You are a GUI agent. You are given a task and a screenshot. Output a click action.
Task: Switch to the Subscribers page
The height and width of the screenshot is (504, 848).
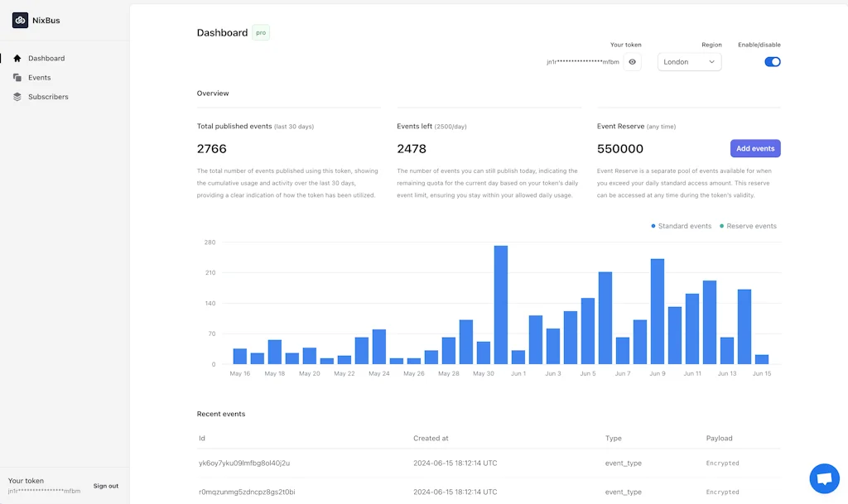pos(46,97)
